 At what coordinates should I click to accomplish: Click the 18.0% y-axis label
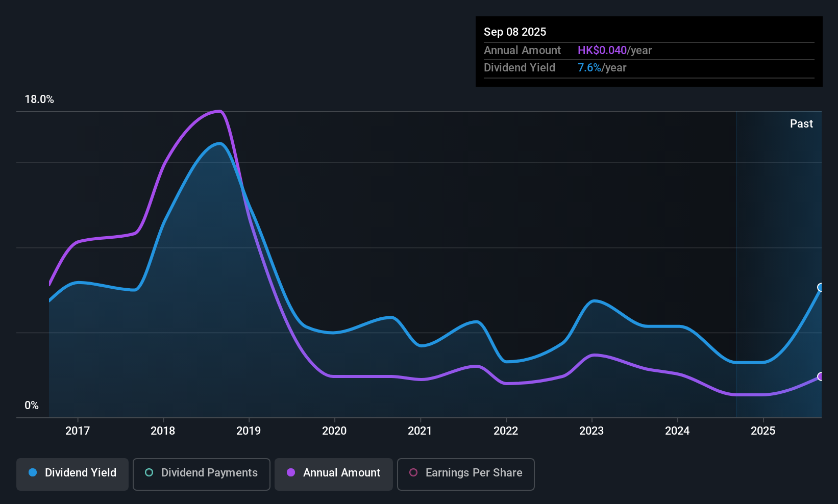39,99
